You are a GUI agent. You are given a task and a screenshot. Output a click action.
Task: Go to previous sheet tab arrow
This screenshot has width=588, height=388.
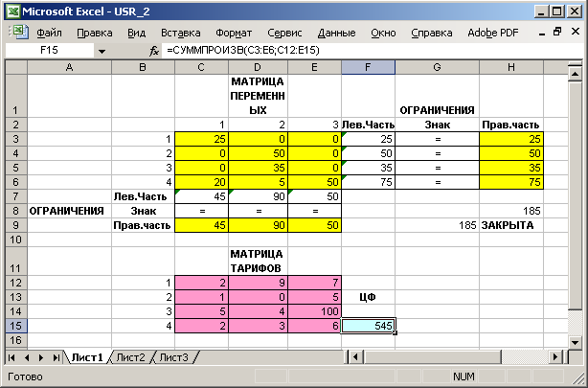[x=27, y=357]
